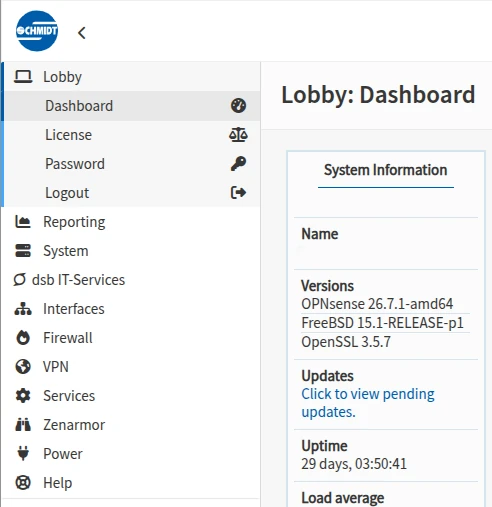The width and height of the screenshot is (492, 507).
Task: Click the Load average label
Action: tap(343, 498)
